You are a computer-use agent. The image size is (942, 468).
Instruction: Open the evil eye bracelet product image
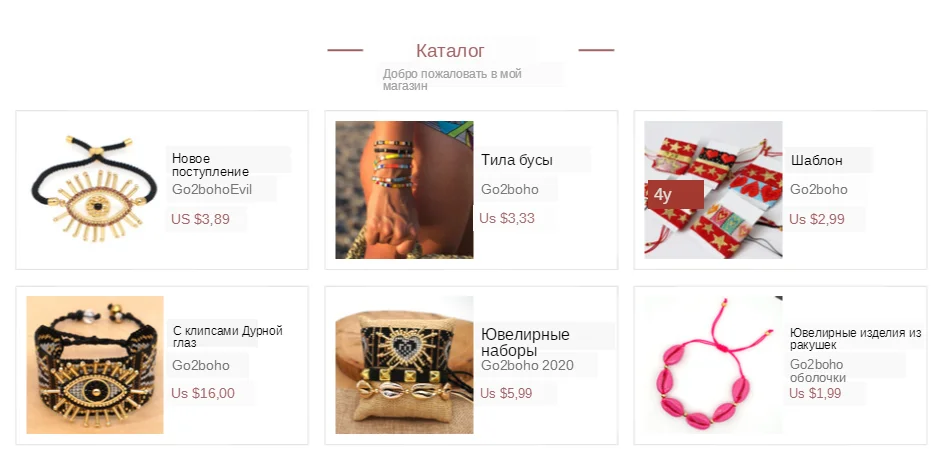point(95,189)
